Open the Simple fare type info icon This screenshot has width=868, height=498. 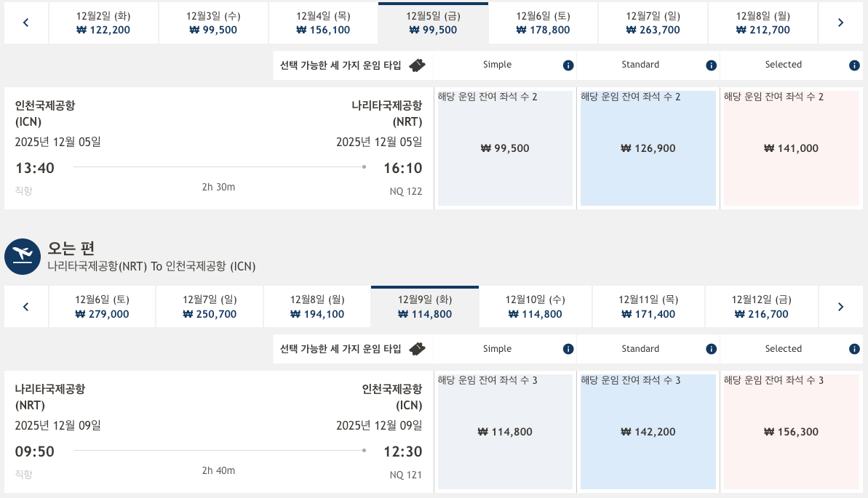[x=568, y=65]
